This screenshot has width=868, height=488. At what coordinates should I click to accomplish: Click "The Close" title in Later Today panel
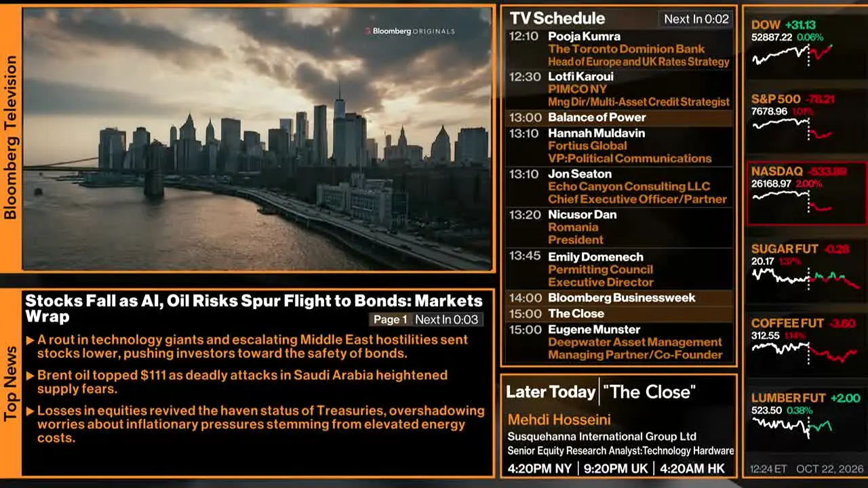(x=649, y=392)
